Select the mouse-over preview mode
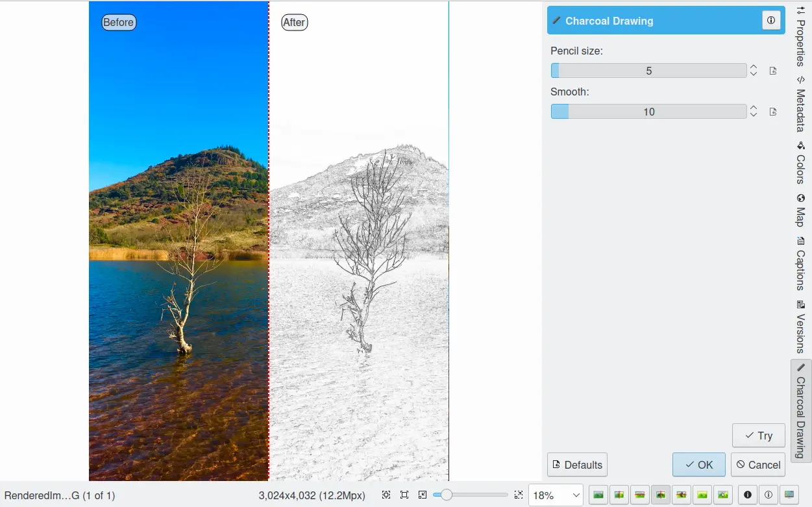Screen dimensions: 812x507 pyautogui.click(x=723, y=495)
